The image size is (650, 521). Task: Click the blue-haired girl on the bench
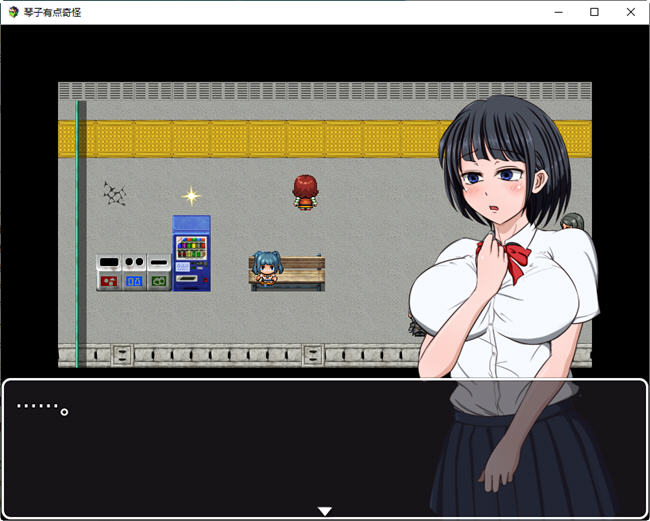pos(265,269)
